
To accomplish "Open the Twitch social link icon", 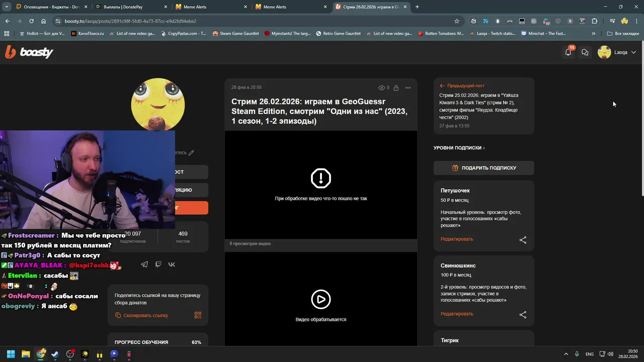I will point(158,264).
